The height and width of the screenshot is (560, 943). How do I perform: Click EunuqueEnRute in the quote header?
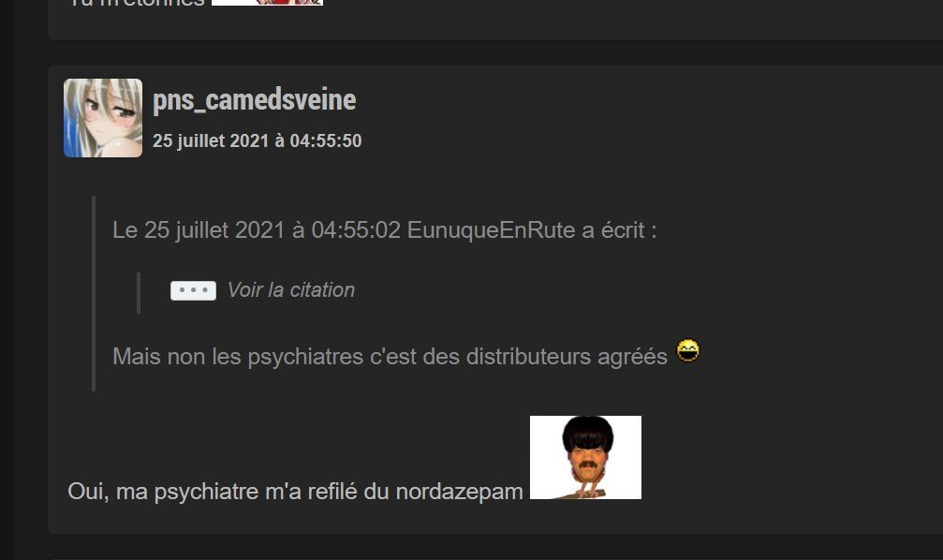492,230
